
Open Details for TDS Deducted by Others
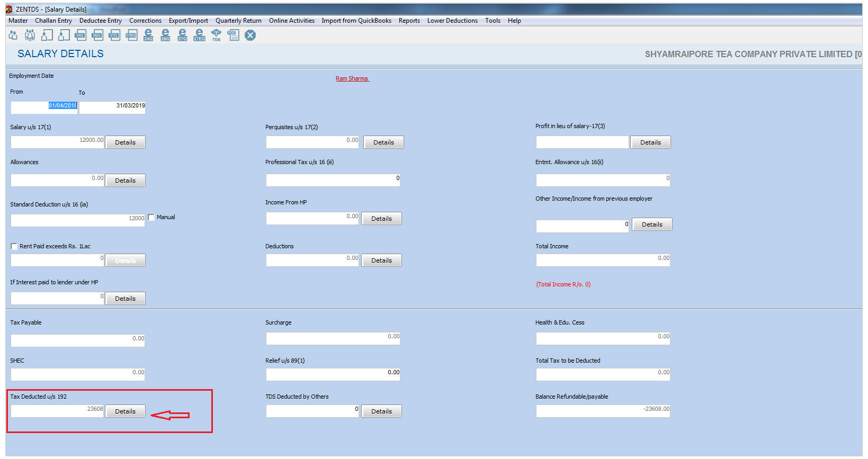point(382,411)
